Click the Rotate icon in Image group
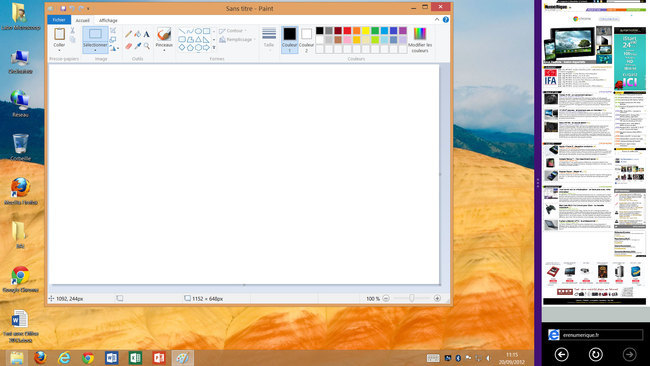The height and width of the screenshot is (366, 650). point(113,48)
